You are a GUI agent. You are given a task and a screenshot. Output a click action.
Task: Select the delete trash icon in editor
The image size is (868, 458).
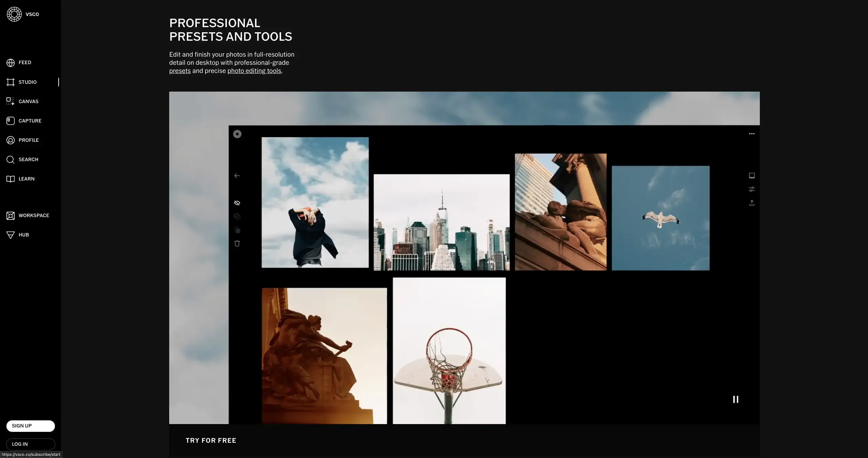[237, 243]
